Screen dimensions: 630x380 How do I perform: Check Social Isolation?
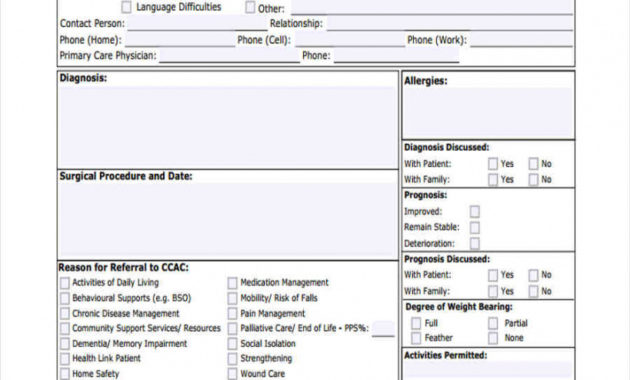[x=232, y=344]
